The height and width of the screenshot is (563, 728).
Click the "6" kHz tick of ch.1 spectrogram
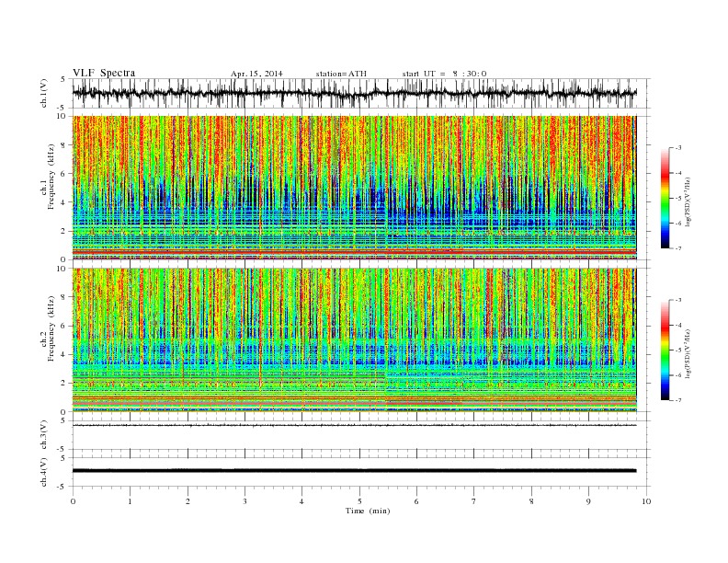pos(64,174)
